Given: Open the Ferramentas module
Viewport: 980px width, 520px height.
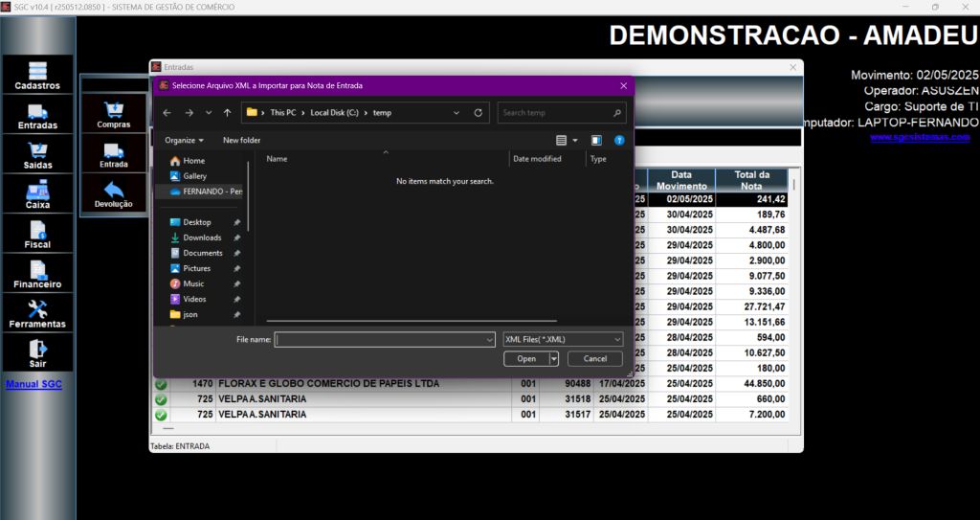Looking at the screenshot, I should 37,313.
